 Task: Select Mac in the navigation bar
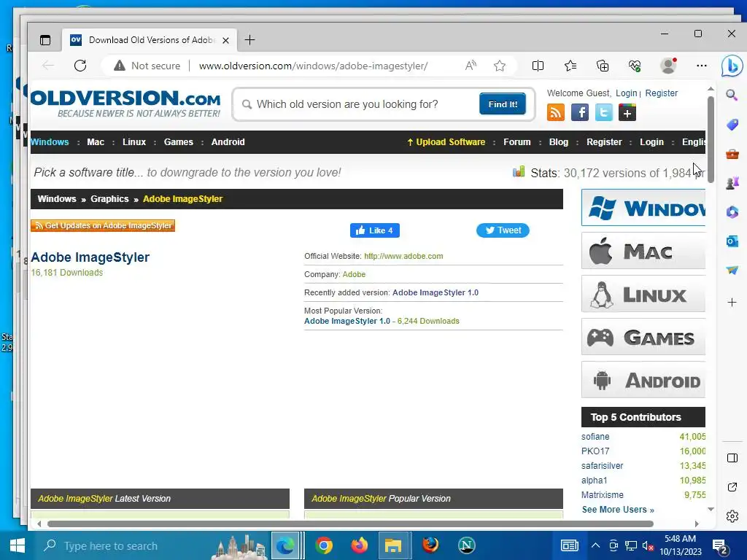click(x=96, y=142)
